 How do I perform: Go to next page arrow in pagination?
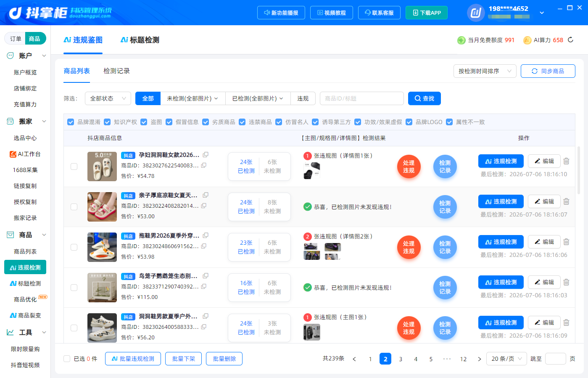[479, 359]
